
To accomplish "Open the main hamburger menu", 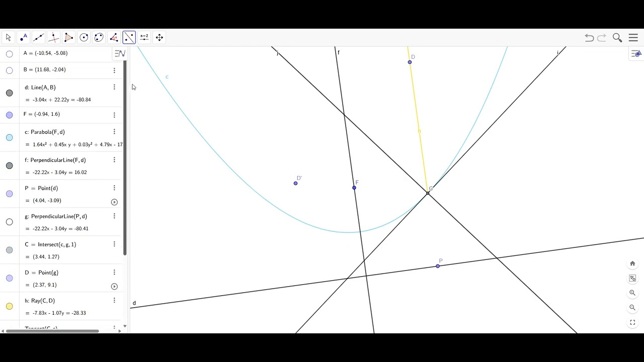I will pyautogui.click(x=633, y=38).
